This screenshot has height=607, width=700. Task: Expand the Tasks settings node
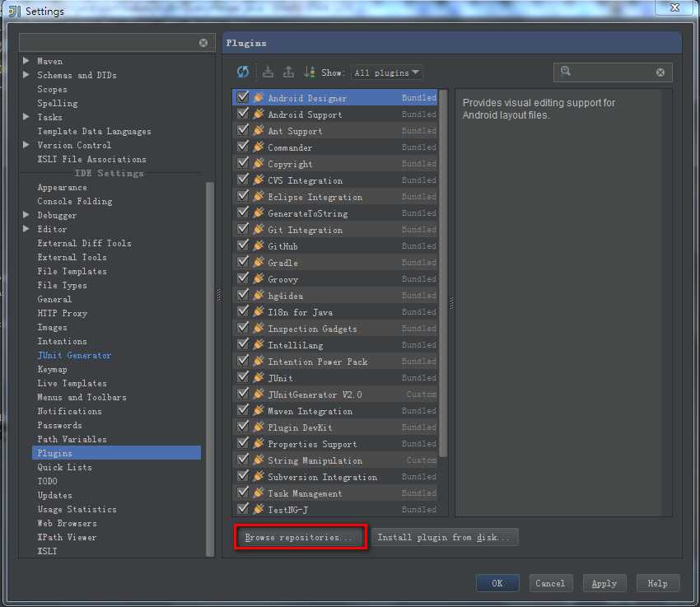(x=26, y=116)
